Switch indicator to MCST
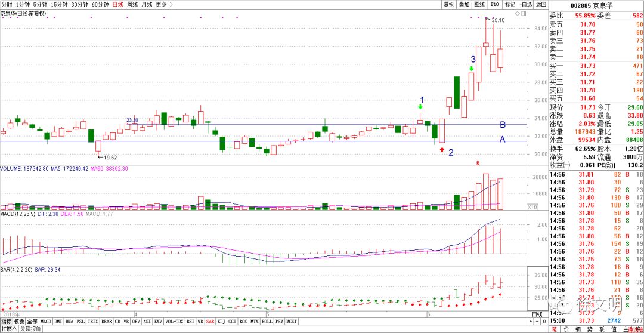Viewport: 644px width, 333px height. point(292,321)
